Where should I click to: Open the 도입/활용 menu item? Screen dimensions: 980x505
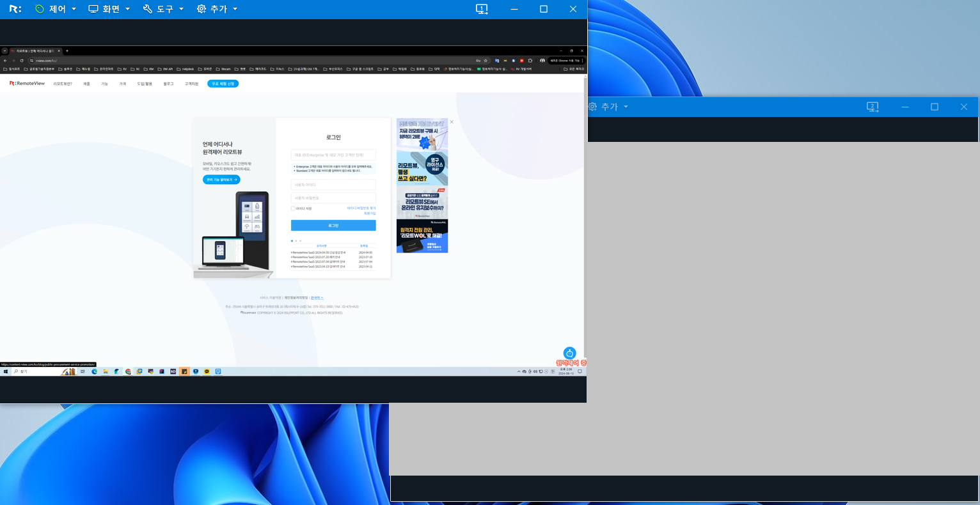[145, 84]
